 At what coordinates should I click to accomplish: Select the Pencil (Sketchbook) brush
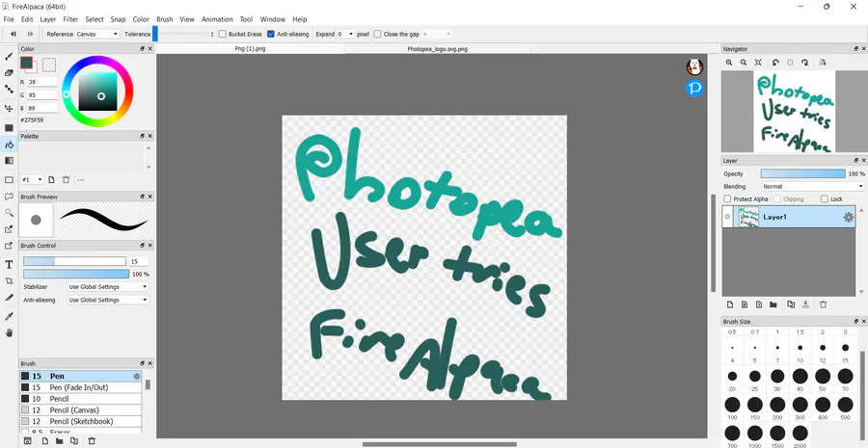pyautogui.click(x=81, y=421)
